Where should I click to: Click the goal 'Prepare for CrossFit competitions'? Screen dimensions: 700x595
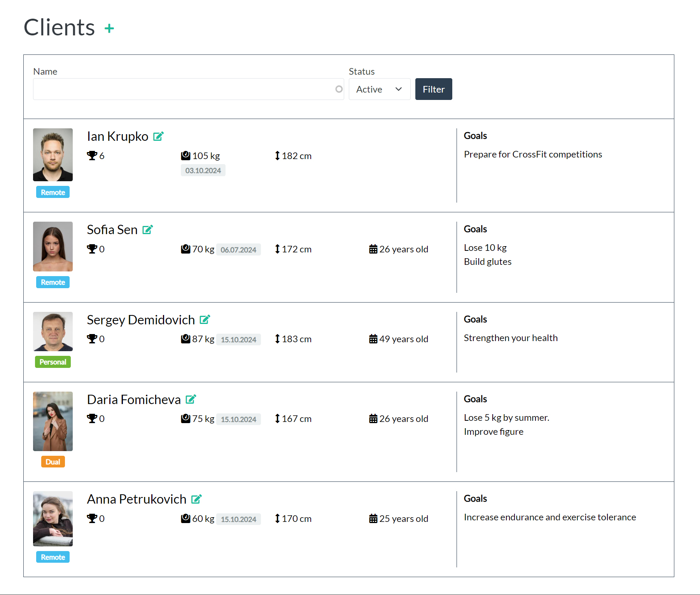(533, 154)
